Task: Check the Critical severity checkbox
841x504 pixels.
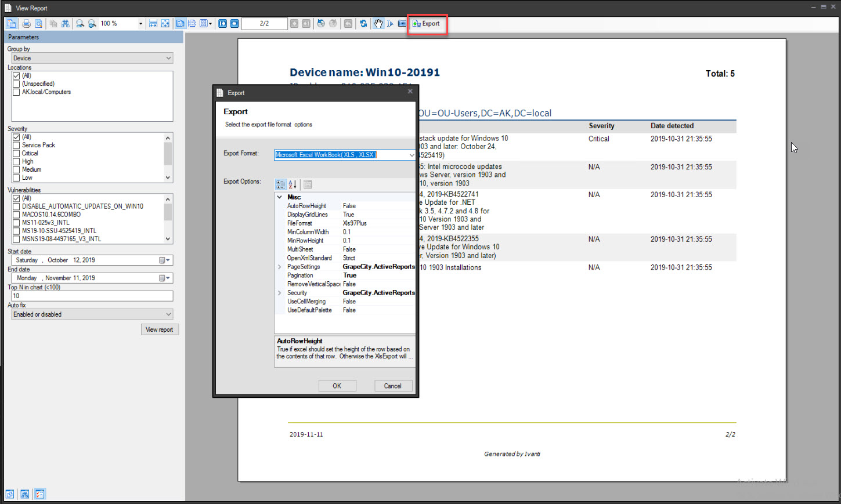Action: [x=16, y=153]
